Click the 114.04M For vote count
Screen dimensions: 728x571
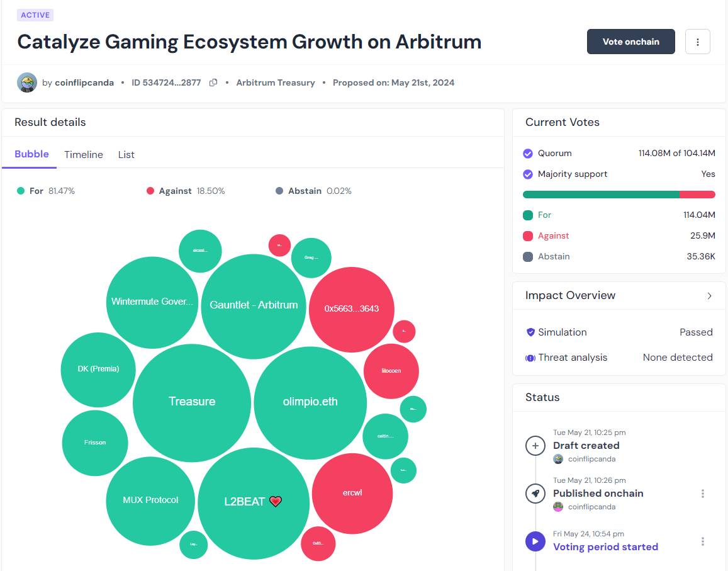(699, 215)
